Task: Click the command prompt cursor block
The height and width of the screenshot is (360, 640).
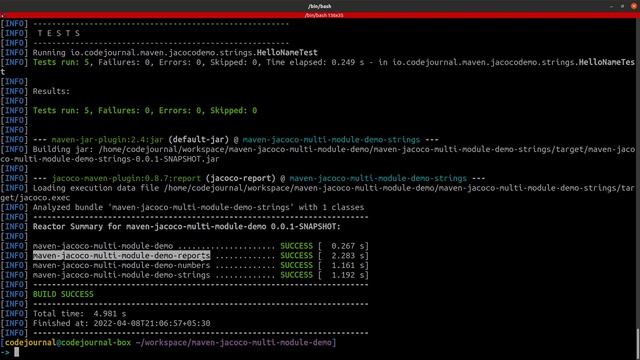Action: click(x=17, y=352)
